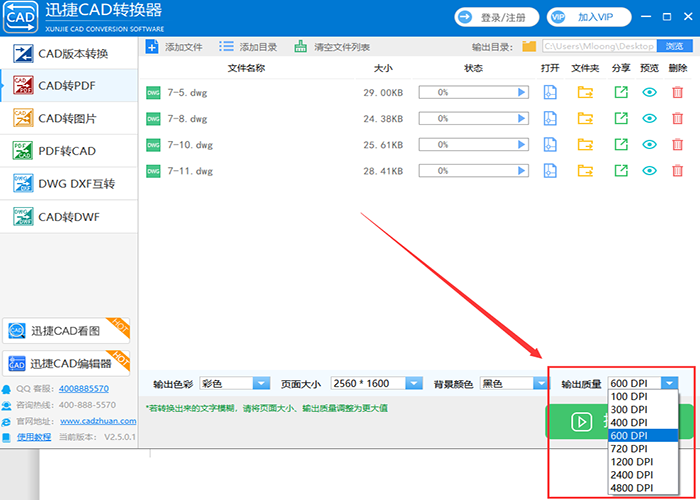Launch 迅捷CAD看图 viewer

66,331
